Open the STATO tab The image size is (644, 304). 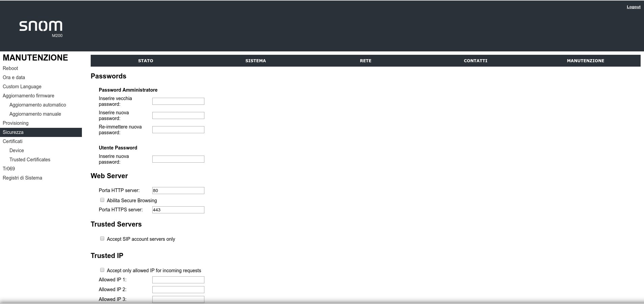[x=146, y=61]
